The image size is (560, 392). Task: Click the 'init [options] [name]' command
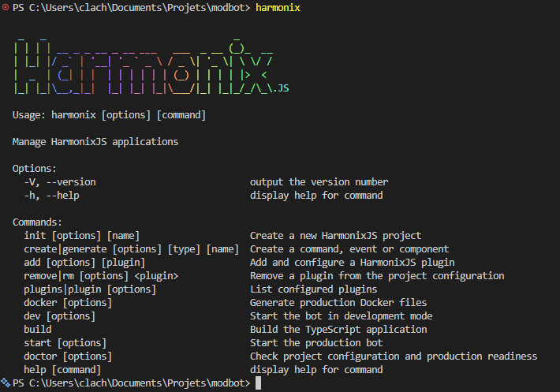82,236
